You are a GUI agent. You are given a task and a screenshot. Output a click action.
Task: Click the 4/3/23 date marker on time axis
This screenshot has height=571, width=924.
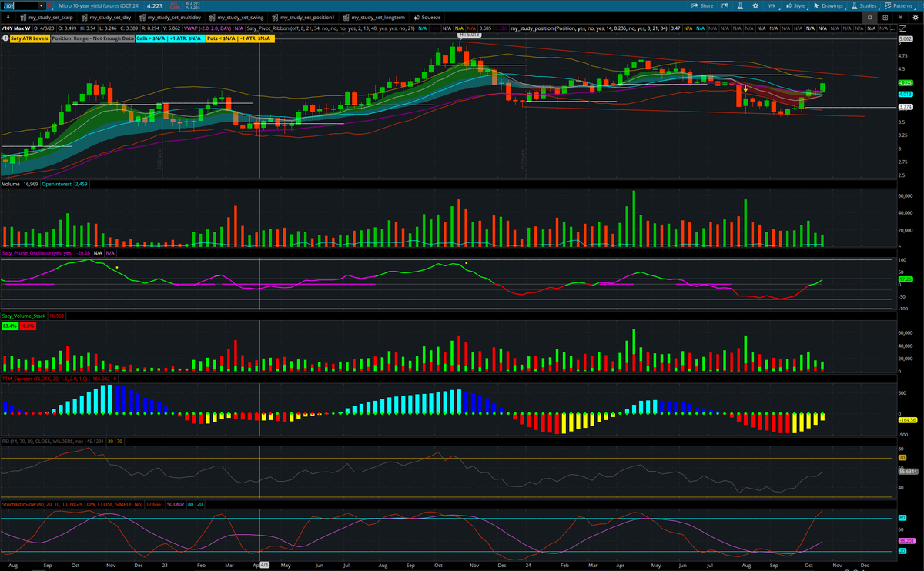click(264, 565)
